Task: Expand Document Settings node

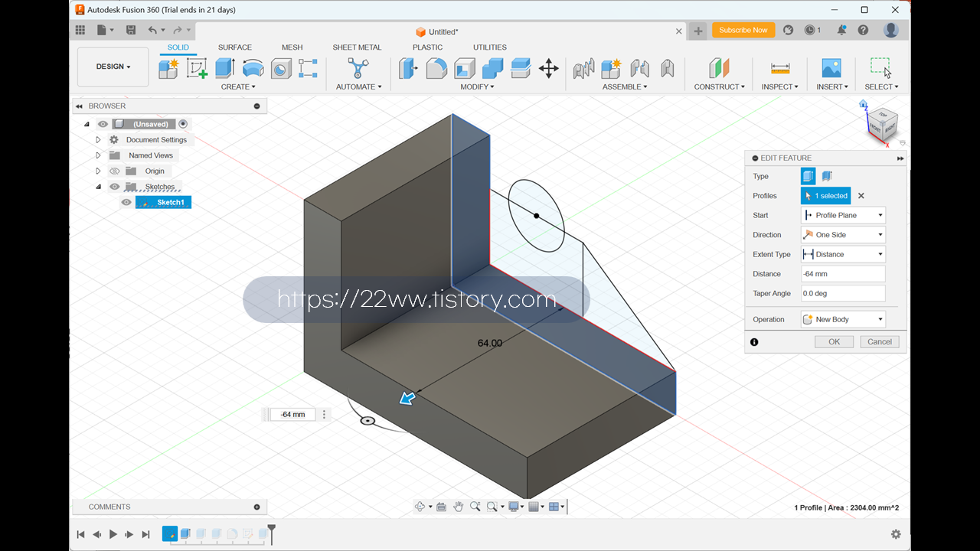Action: pos(98,140)
